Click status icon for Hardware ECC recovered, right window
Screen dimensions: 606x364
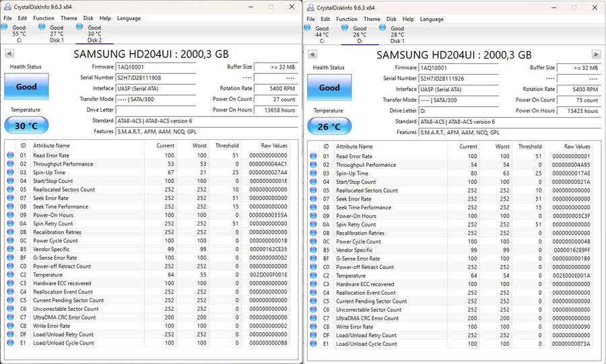(313, 284)
